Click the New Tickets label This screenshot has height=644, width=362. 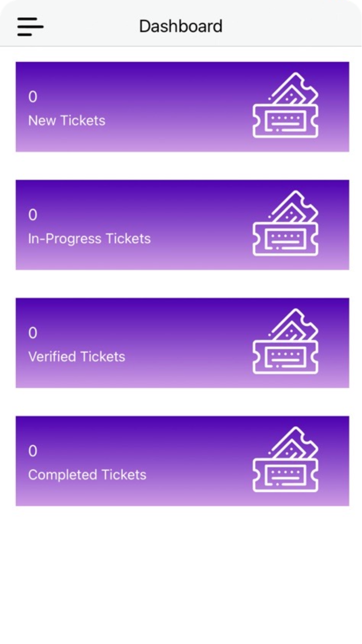coord(67,121)
